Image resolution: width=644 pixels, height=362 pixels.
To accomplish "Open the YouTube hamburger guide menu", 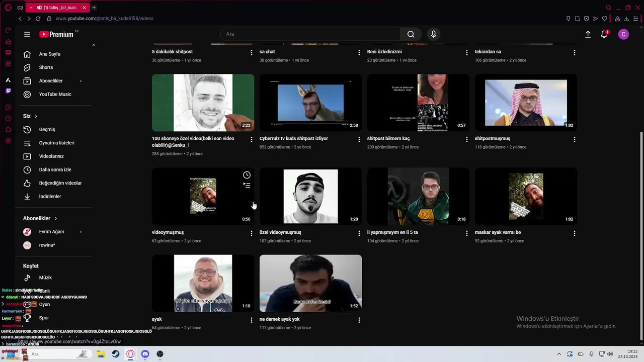I will click(27, 34).
